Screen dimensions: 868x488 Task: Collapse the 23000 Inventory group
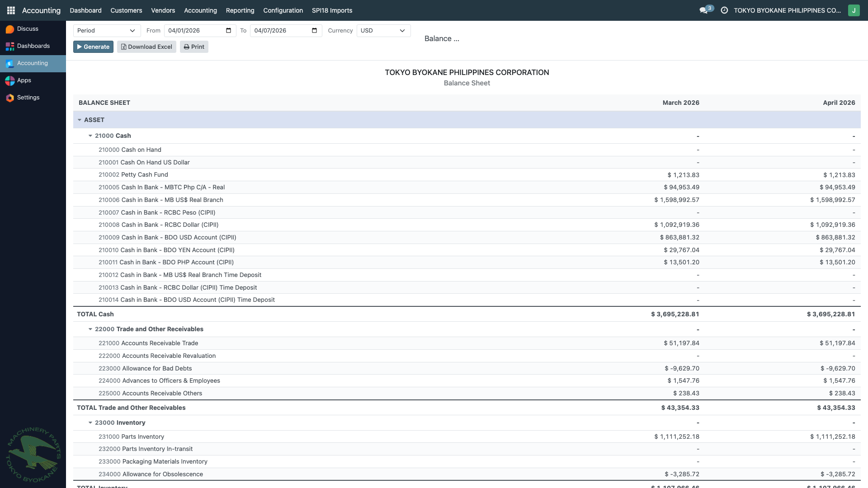90,422
